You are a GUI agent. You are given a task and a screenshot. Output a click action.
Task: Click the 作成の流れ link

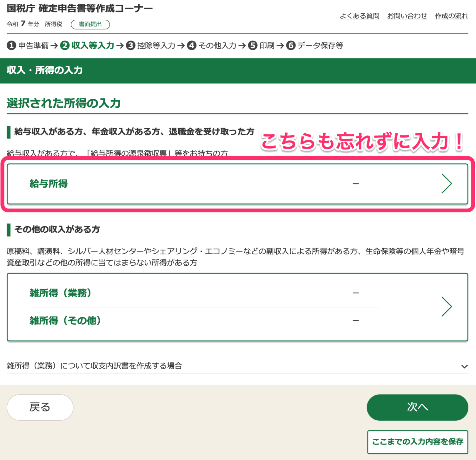451,16
